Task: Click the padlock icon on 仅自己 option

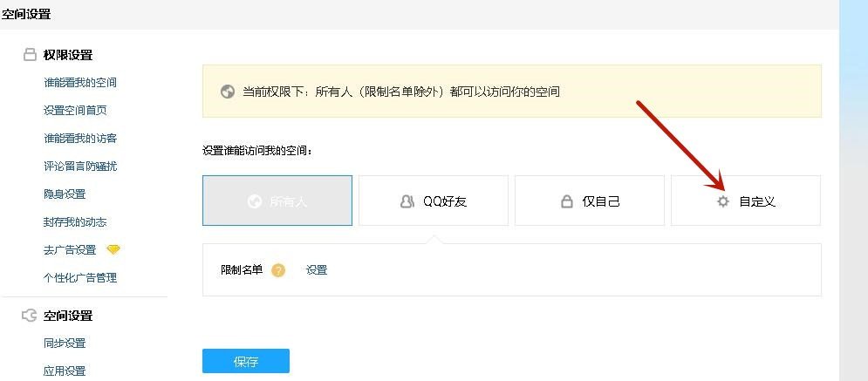Action: pyautogui.click(x=567, y=201)
